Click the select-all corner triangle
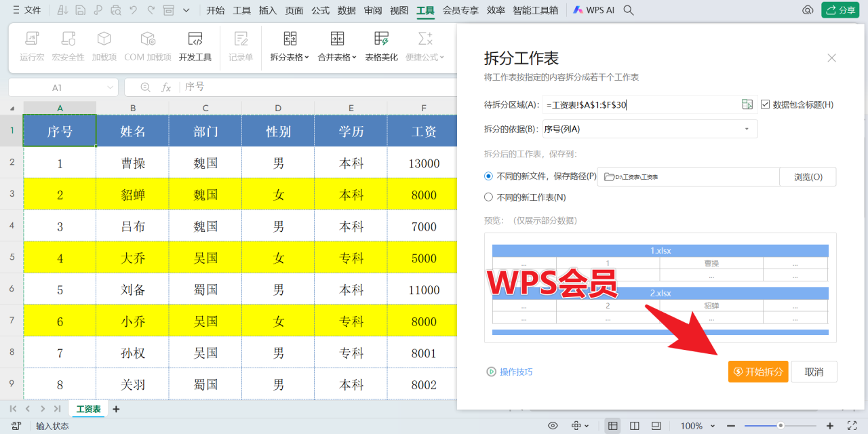 click(12, 108)
